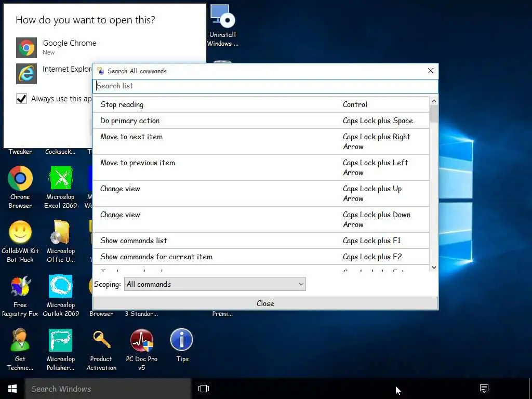Select Change view Caps Lock plus Down Arrow
The width and height of the screenshot is (532, 399).
pos(261,220)
